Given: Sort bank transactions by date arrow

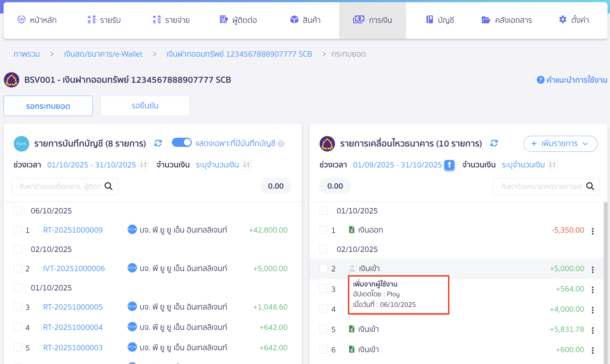Looking at the screenshot, I should coord(449,165).
